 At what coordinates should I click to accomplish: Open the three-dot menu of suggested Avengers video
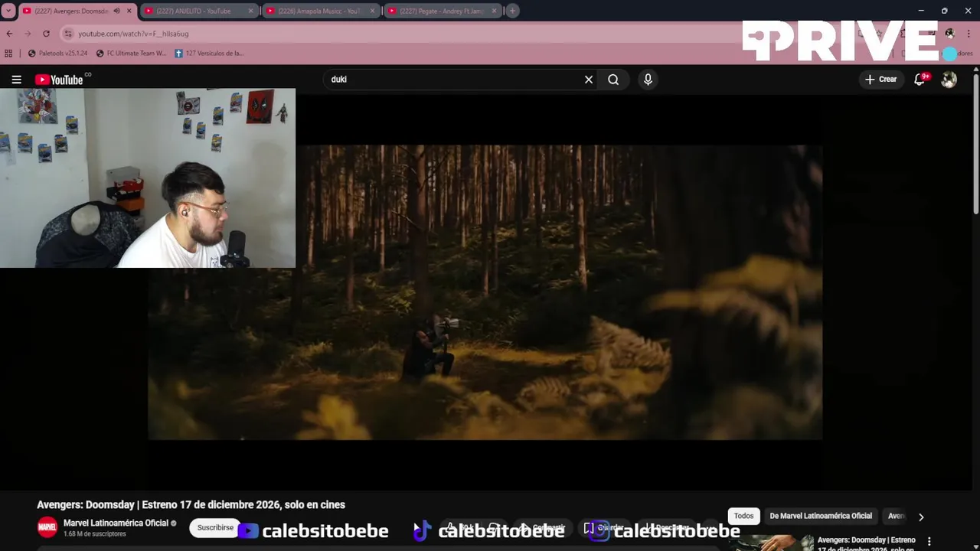point(929,542)
